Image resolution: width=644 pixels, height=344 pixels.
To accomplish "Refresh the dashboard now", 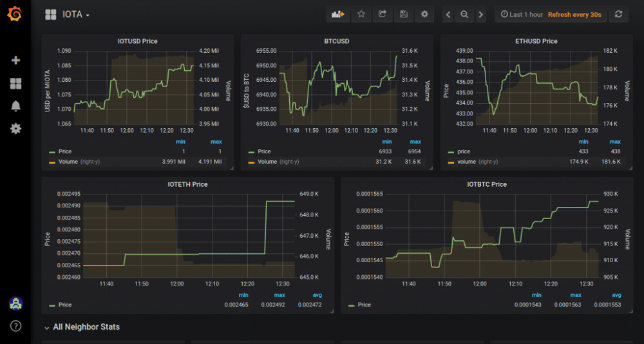I will 618,14.
